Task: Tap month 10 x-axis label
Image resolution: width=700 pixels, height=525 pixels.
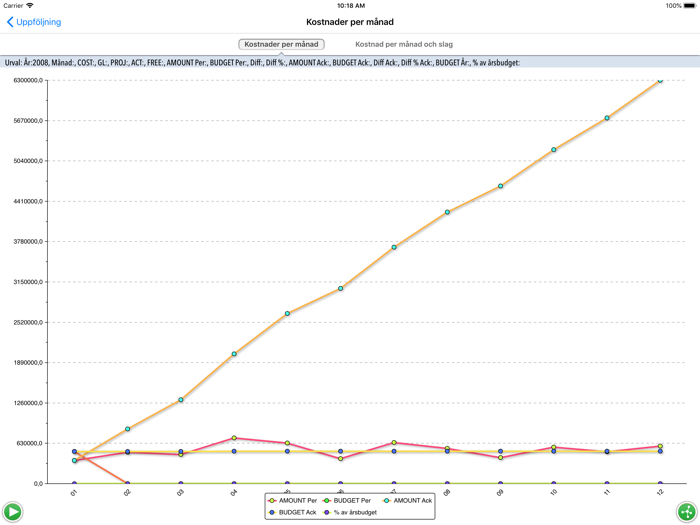Action: click(554, 492)
